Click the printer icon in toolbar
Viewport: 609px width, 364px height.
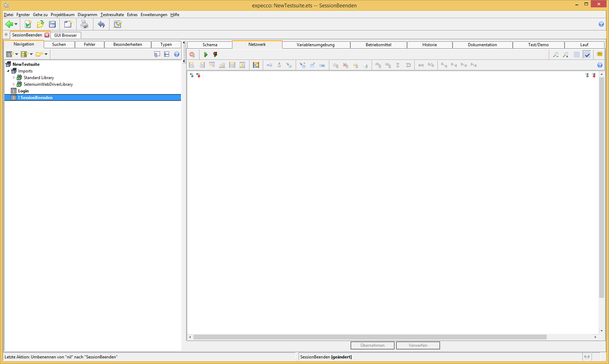pos(84,24)
